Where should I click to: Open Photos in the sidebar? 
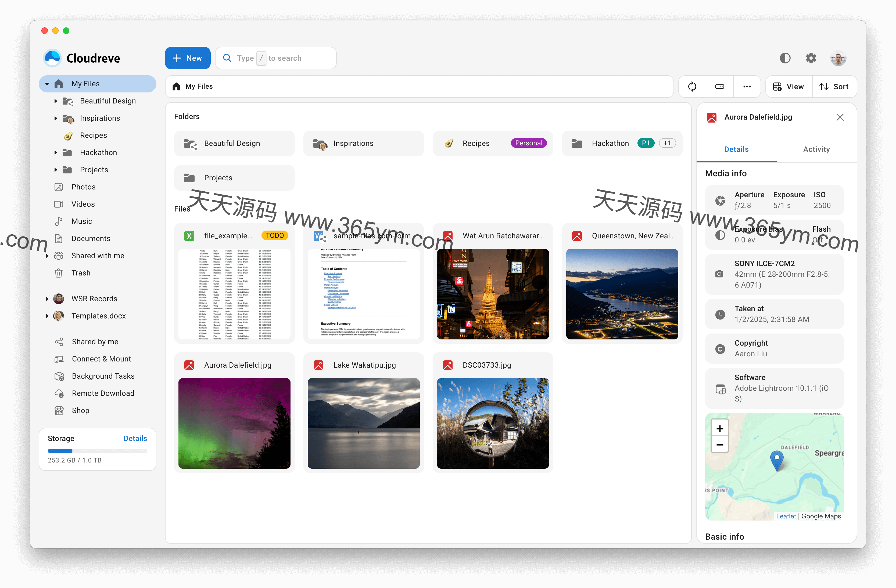pyautogui.click(x=83, y=187)
